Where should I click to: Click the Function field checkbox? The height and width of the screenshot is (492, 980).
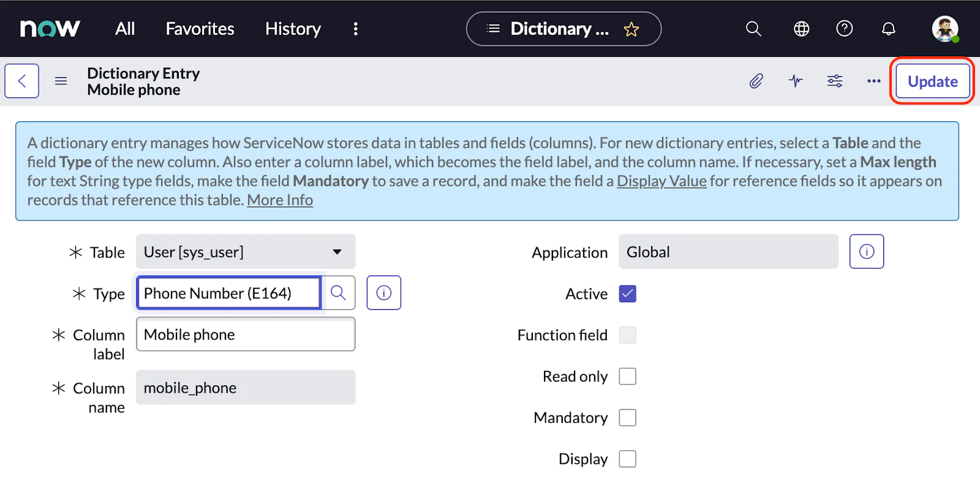(x=628, y=335)
